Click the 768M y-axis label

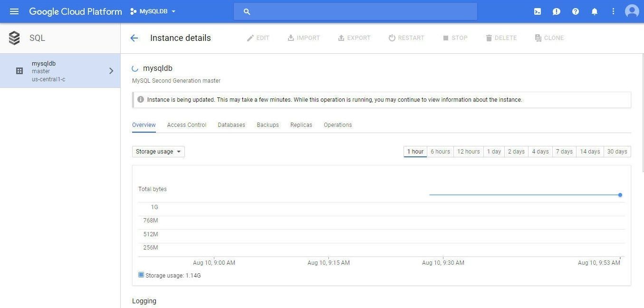(x=151, y=221)
